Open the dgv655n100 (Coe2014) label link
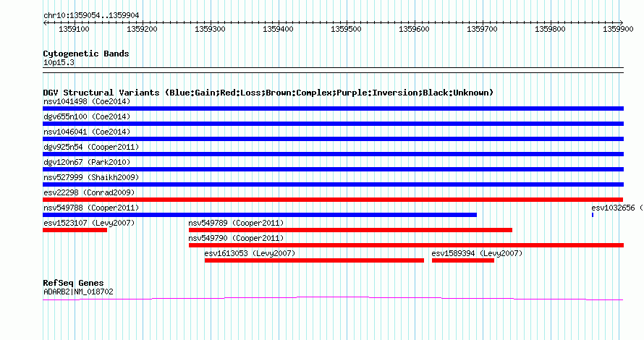The image size is (644, 340). 87,116
